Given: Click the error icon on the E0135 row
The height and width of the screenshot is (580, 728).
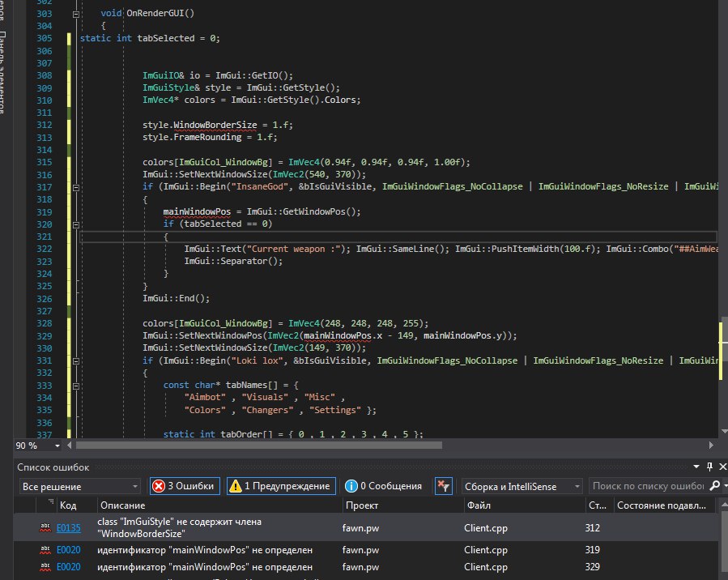Looking at the screenshot, I should coord(45,527).
